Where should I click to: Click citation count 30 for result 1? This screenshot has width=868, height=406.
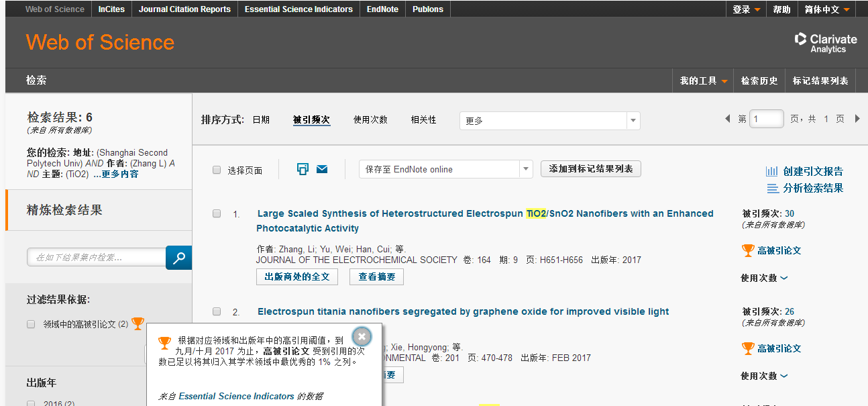(x=790, y=213)
